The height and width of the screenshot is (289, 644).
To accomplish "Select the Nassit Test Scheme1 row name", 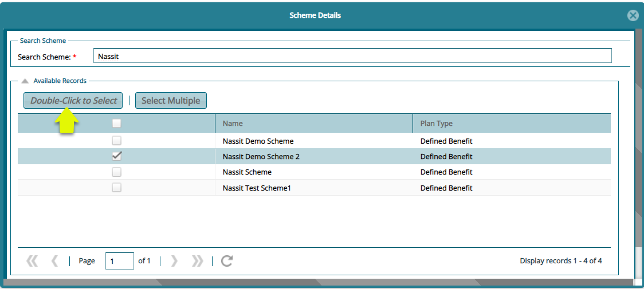I will [257, 188].
